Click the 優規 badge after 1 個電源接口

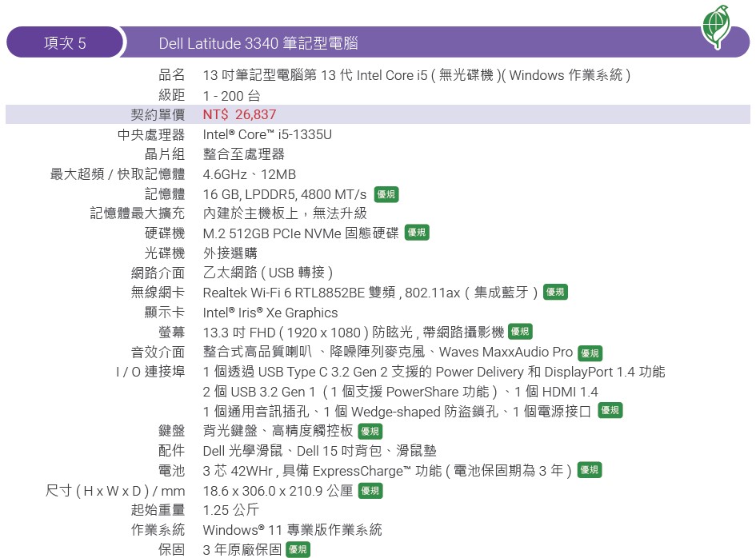coord(610,410)
